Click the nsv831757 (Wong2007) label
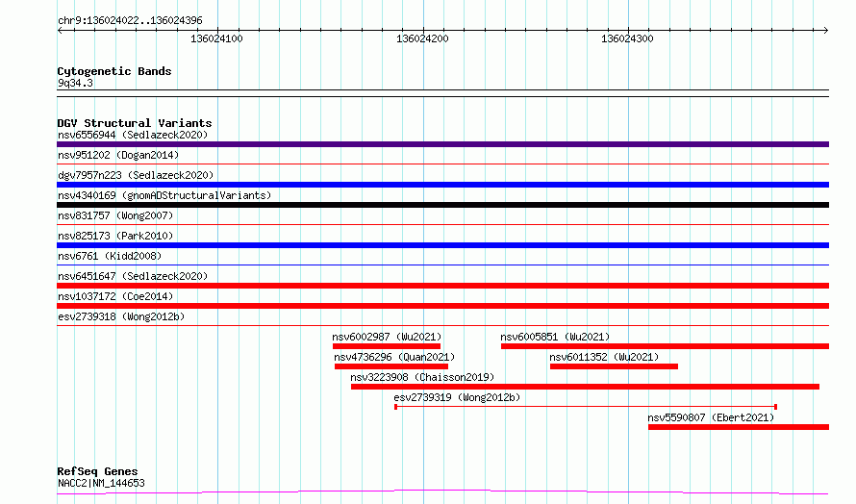This screenshot has height=504, width=856. pos(115,215)
